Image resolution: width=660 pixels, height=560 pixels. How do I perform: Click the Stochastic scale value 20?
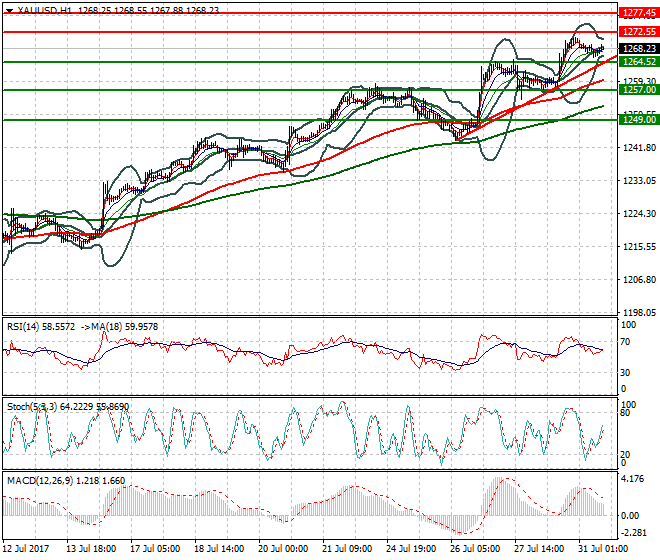click(625, 455)
